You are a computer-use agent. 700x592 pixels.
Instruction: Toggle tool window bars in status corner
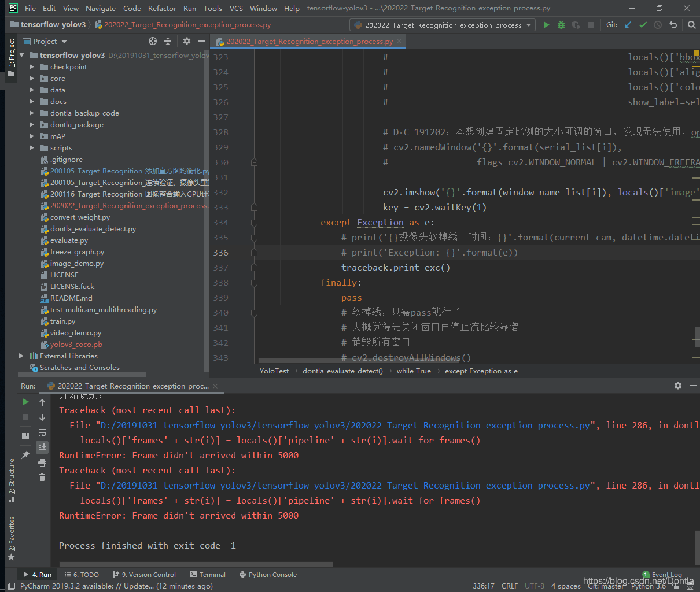[x=12, y=586]
